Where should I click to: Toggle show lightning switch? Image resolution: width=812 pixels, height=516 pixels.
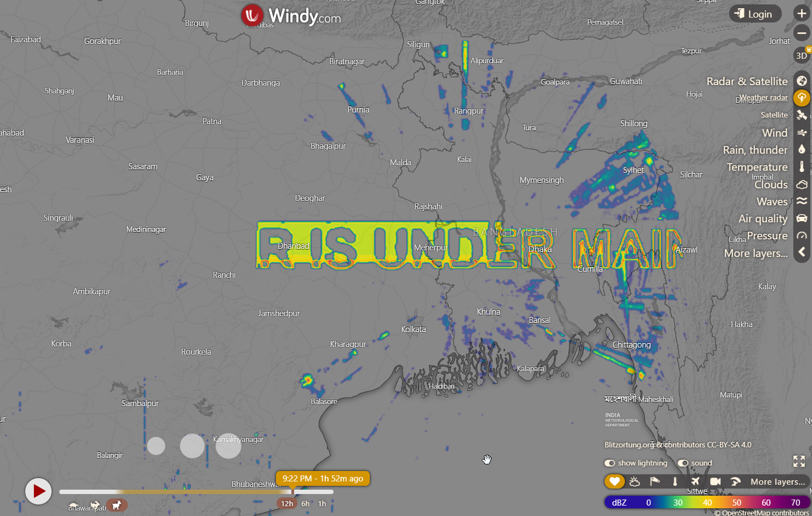click(x=610, y=463)
